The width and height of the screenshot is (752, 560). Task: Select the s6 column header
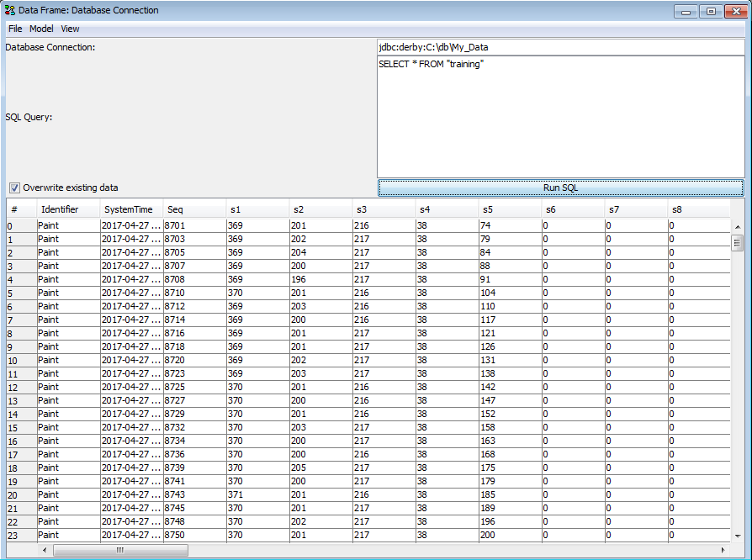pos(573,209)
